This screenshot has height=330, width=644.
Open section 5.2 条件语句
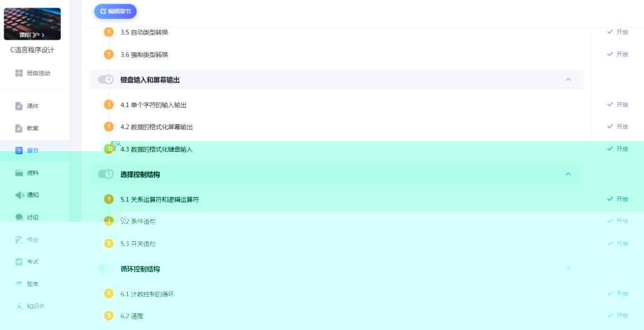(x=138, y=222)
